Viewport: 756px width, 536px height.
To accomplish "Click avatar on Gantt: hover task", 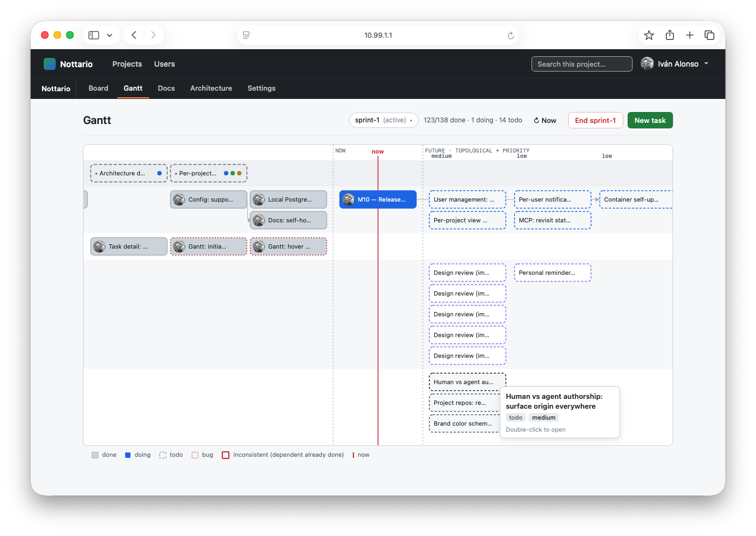I will coord(259,246).
